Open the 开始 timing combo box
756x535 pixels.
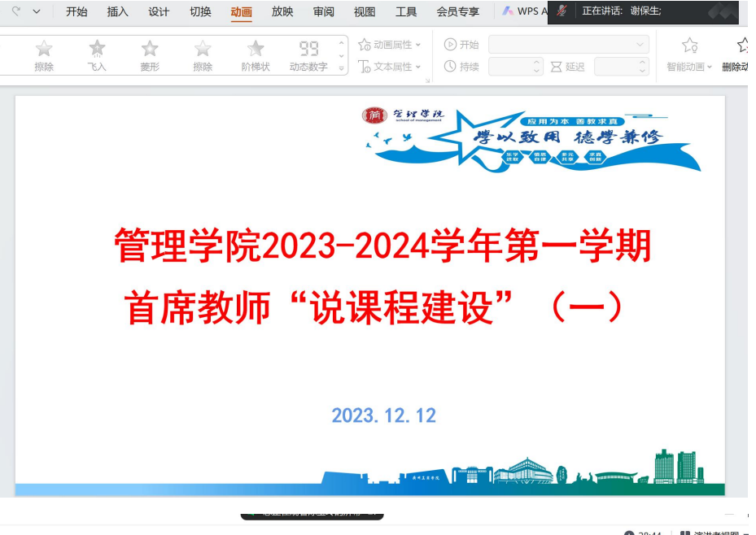point(568,45)
